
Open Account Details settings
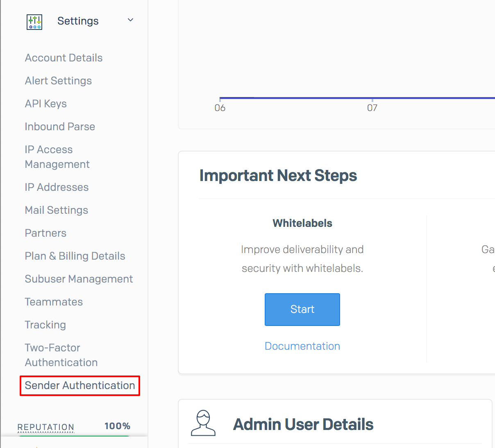(64, 58)
